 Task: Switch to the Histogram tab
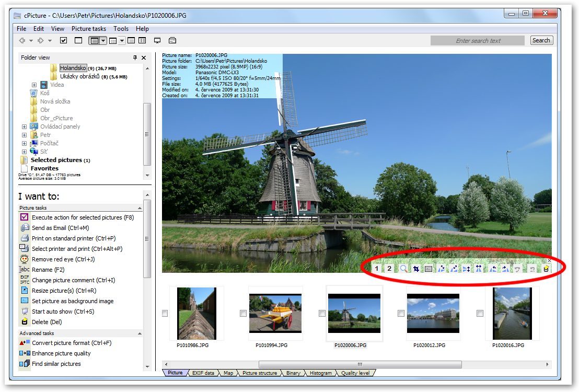click(x=320, y=373)
